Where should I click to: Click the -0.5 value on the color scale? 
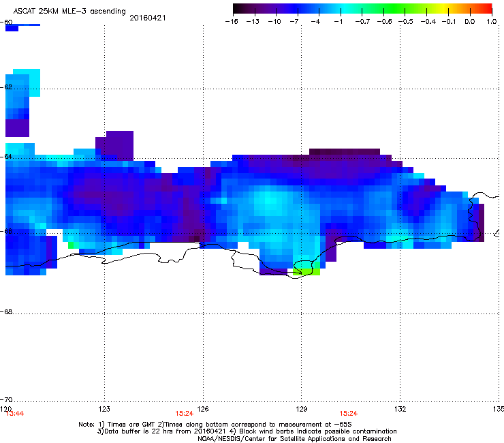[x=406, y=22]
